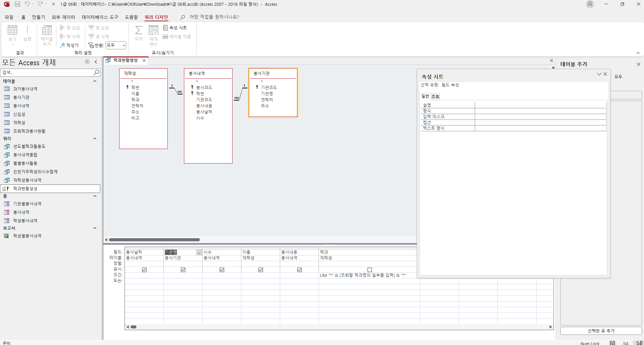Image resolution: width=644 pixels, height=345 pixels.
Task: Switch to the 조회 tab in property sheet
Action: (435, 97)
